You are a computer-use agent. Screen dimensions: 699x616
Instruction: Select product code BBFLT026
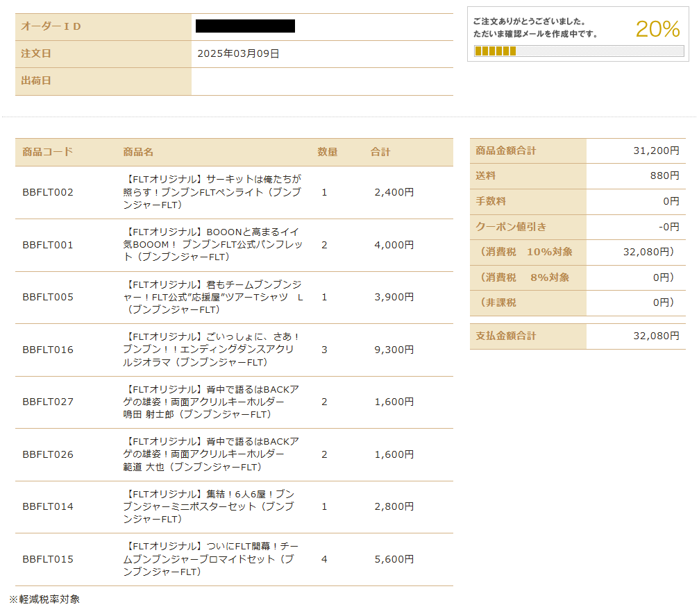click(48, 454)
